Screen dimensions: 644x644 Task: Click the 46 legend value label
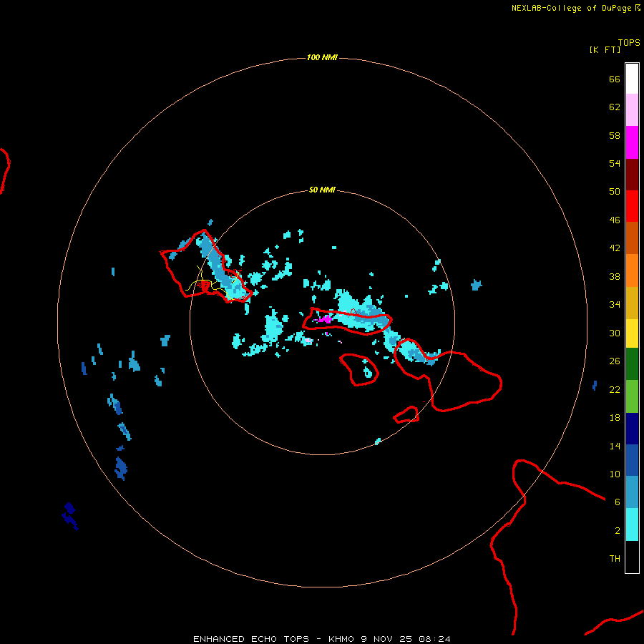pos(615,220)
